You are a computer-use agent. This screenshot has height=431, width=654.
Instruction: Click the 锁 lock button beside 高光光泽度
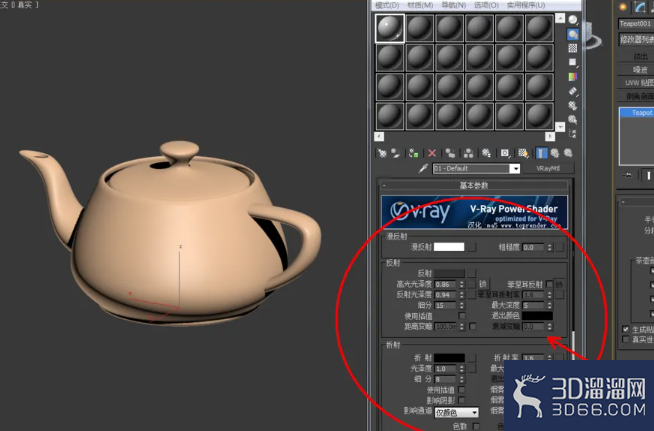[x=483, y=284]
